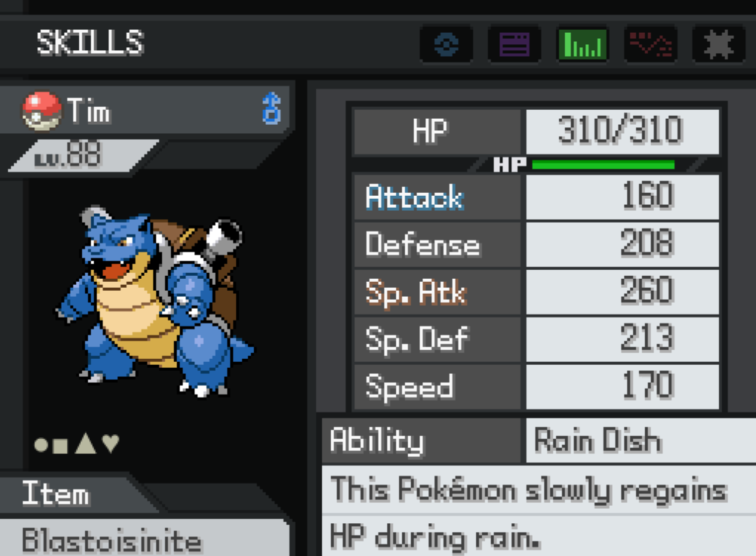Image resolution: width=756 pixels, height=556 pixels.
Task: Select the Sp. Atk stat label
Action: click(x=416, y=293)
